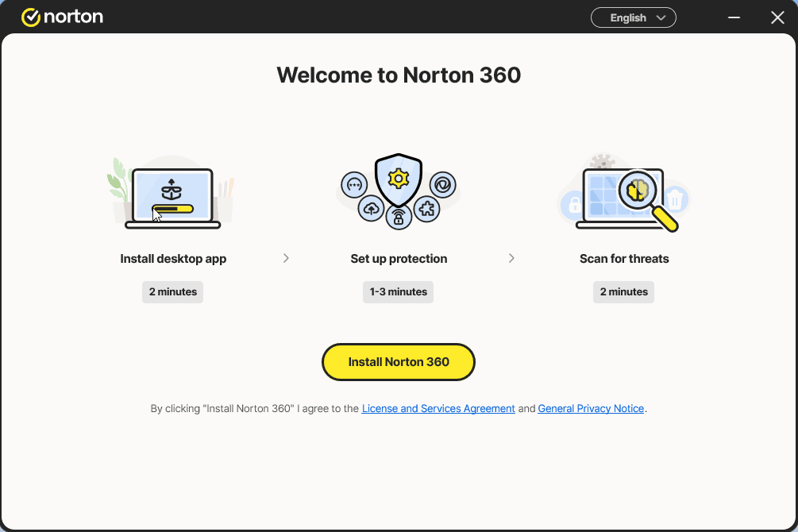Image resolution: width=798 pixels, height=532 pixels.
Task: Click the yellow progress bar in laptop illustration
Action: [x=173, y=210]
